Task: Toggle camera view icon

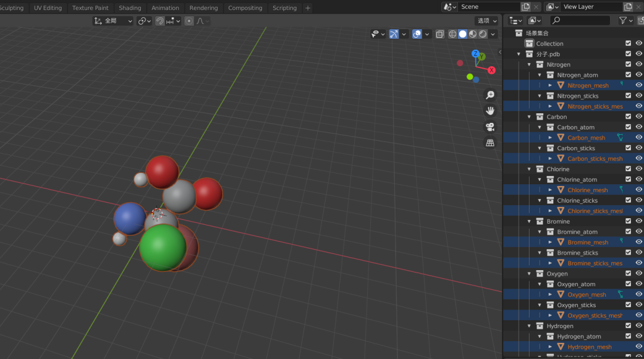Action: click(490, 127)
